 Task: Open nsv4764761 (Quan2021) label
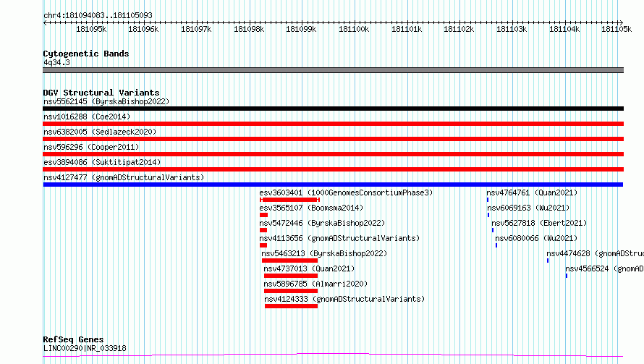532,192
